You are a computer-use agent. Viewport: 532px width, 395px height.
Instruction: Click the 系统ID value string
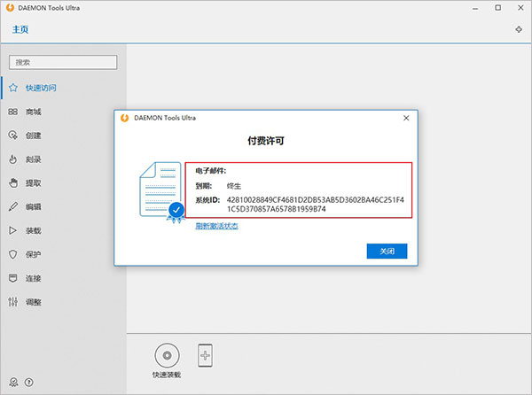pos(315,205)
